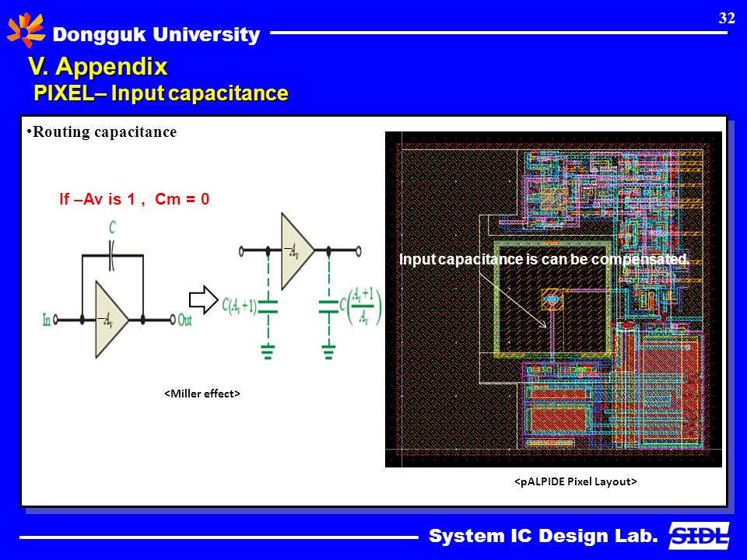Image resolution: width=747 pixels, height=560 pixels.
Task: Select 'Input capacitance is can be compensated.' annotation
Action: click(x=544, y=260)
